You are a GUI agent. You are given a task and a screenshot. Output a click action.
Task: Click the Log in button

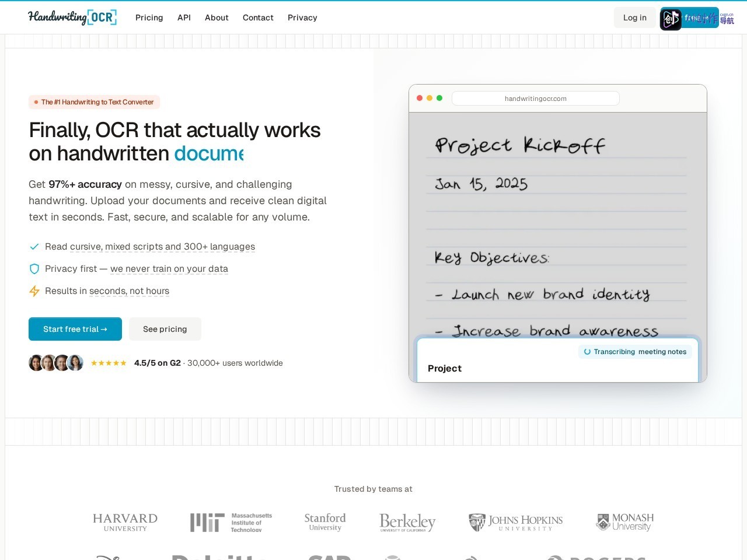tap(635, 17)
